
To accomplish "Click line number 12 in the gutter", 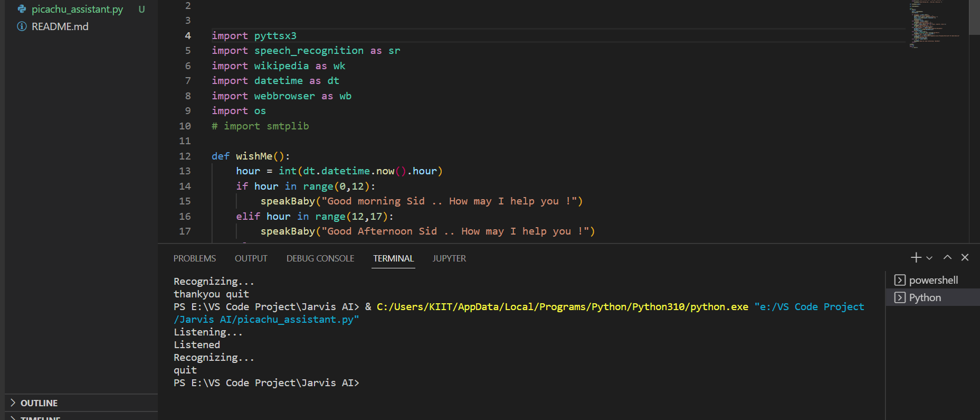I will click(x=185, y=156).
